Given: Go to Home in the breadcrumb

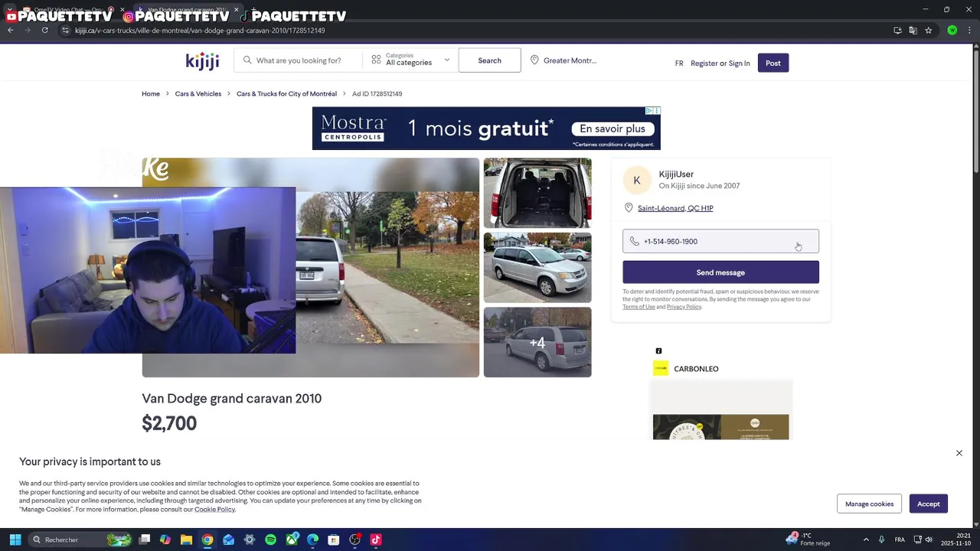Looking at the screenshot, I should 151,94.
